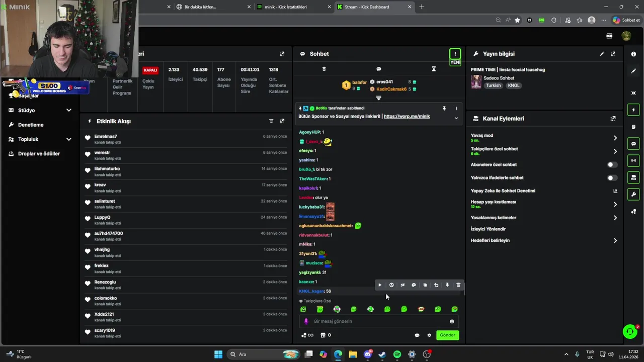Open Hedefleri belirleyin arrow
The height and width of the screenshot is (362, 644).
tap(615, 241)
